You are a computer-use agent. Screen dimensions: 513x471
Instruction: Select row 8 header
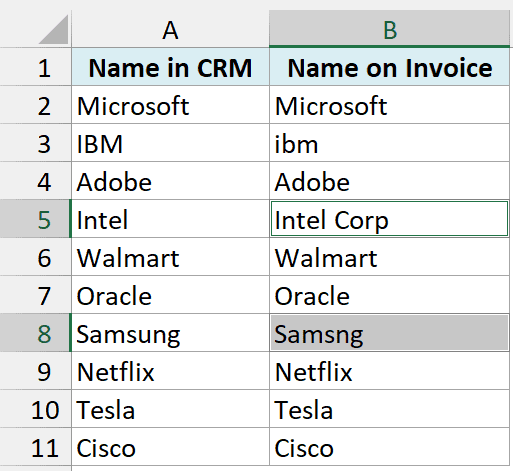point(35,333)
